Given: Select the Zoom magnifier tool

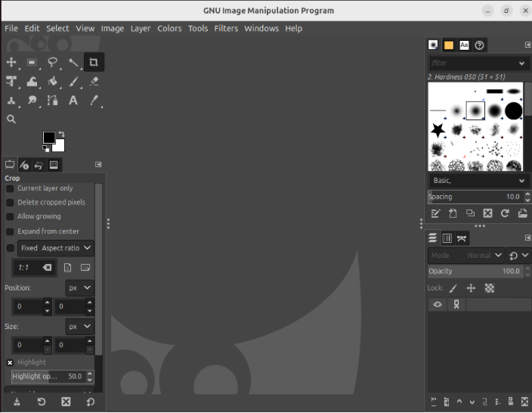Looking at the screenshot, I should [x=11, y=119].
